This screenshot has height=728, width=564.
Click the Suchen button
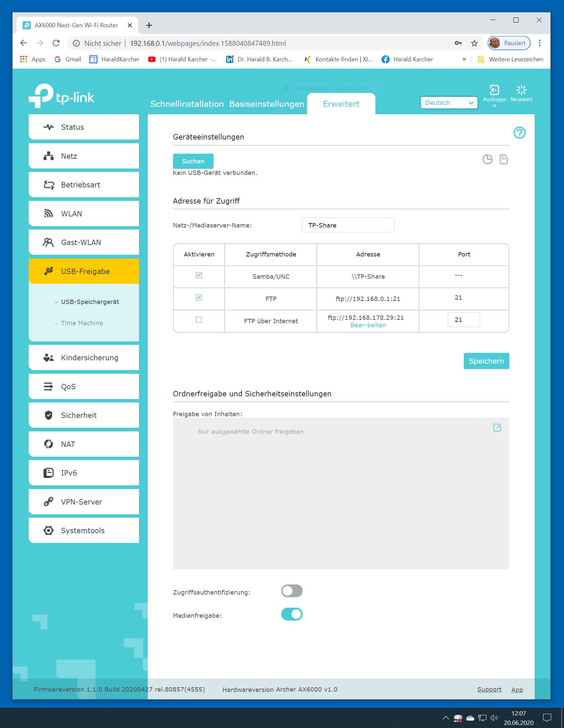click(x=193, y=161)
